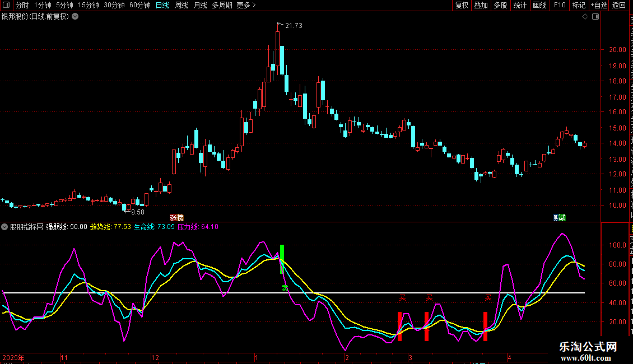
Task: Click the 21.73 high price label
Action: tap(294, 26)
